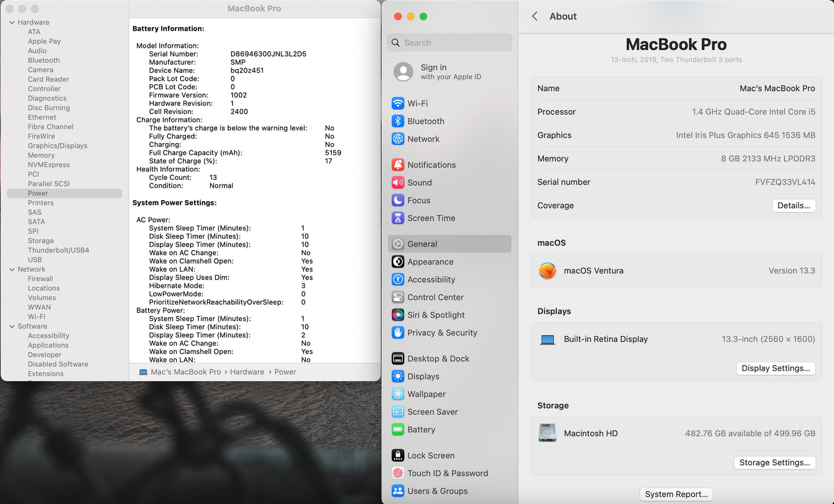Screen dimensions: 834x504
Task: Click the Siri & Spotlight icon
Action: pyautogui.click(x=398, y=315)
